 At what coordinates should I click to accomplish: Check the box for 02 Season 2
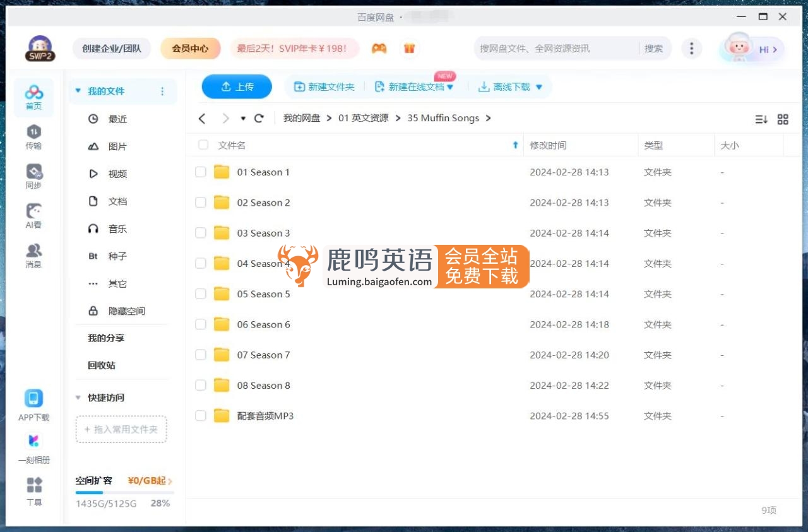[201, 203]
